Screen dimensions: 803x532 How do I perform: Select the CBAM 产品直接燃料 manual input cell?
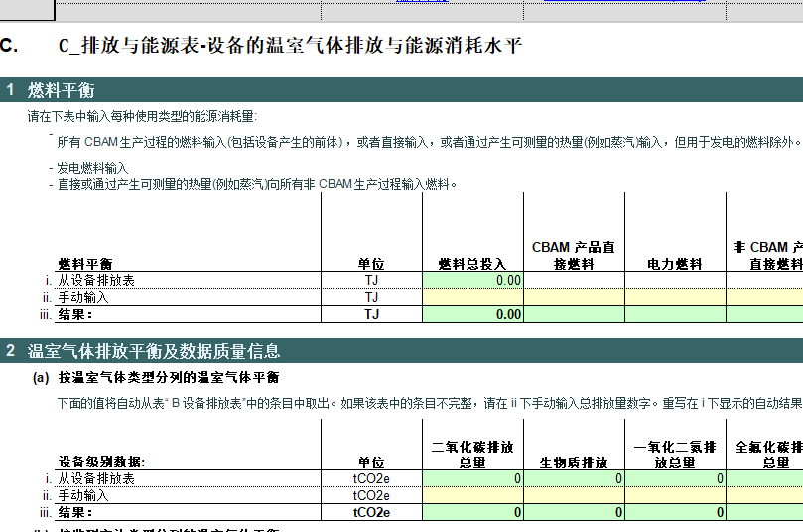(574, 297)
